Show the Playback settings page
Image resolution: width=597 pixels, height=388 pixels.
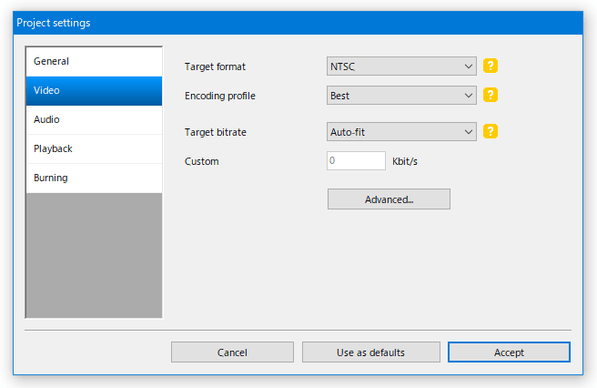(94, 149)
